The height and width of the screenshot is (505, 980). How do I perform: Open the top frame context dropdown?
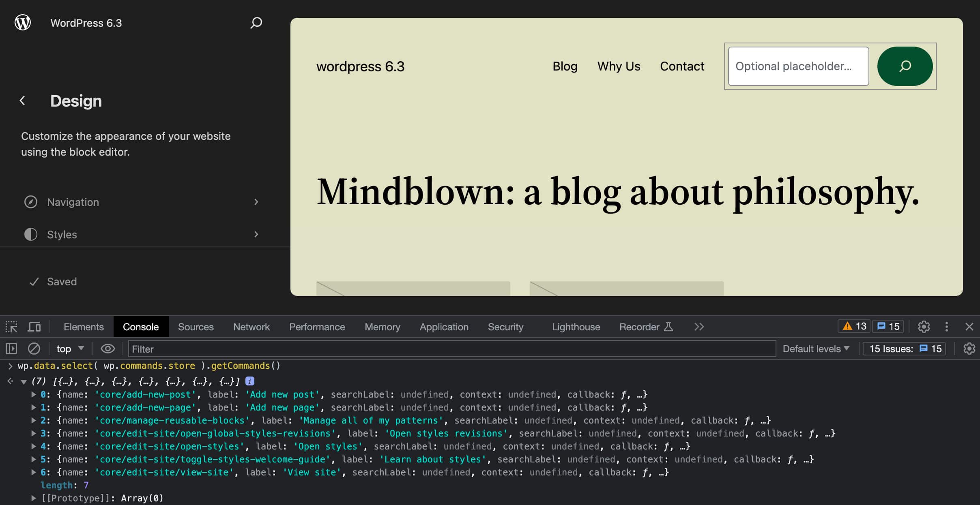click(x=69, y=349)
